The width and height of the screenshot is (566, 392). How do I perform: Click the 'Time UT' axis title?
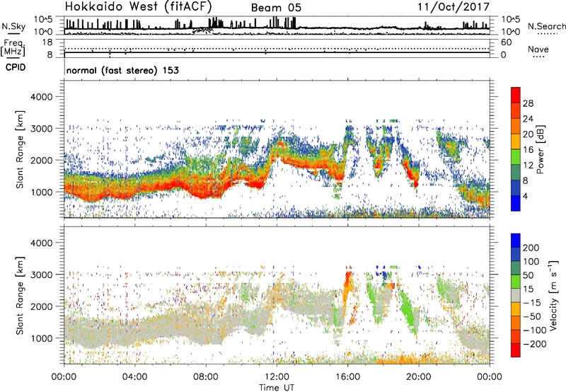[x=277, y=388]
